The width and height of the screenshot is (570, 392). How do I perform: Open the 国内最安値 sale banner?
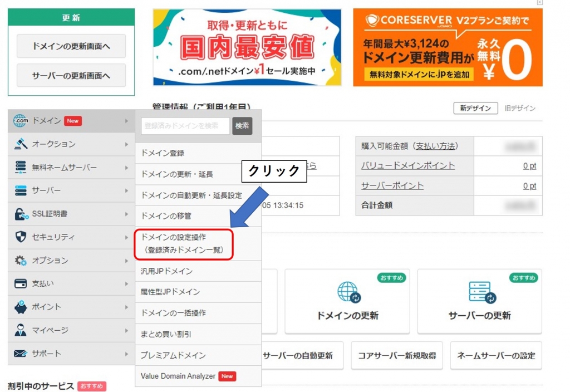pyautogui.click(x=247, y=47)
